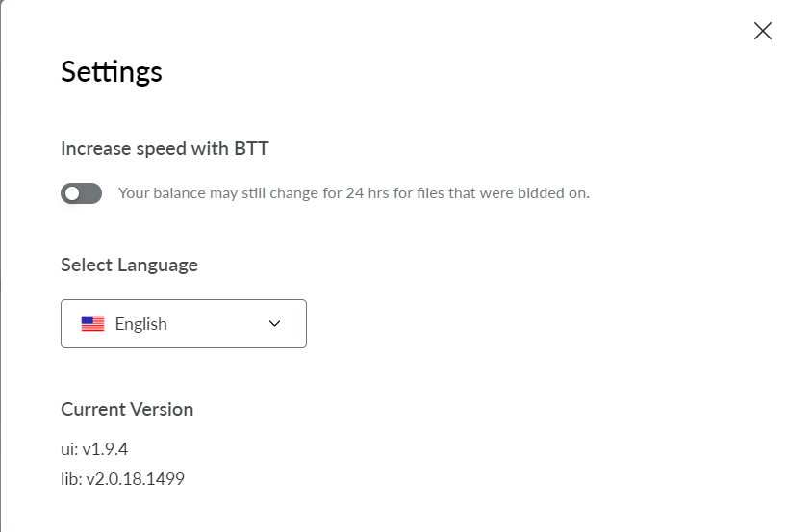Click the dark track of the BTT speed toggle

tap(90, 193)
